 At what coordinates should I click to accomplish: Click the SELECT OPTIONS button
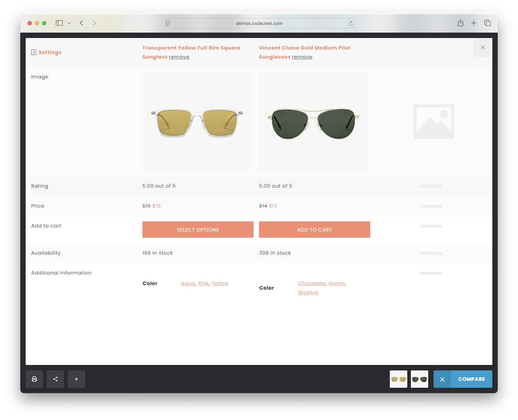click(198, 229)
